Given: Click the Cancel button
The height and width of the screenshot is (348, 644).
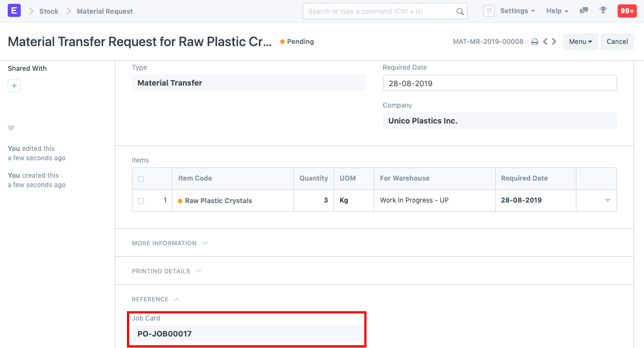Looking at the screenshot, I should 617,42.
